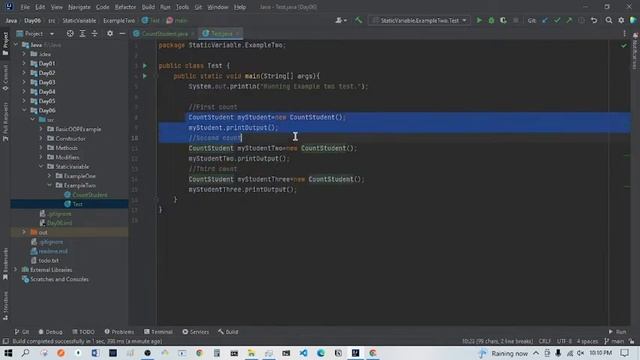Click ExampleTwo breadcrumb in navigation bar
640x360 pixels.
119,20
